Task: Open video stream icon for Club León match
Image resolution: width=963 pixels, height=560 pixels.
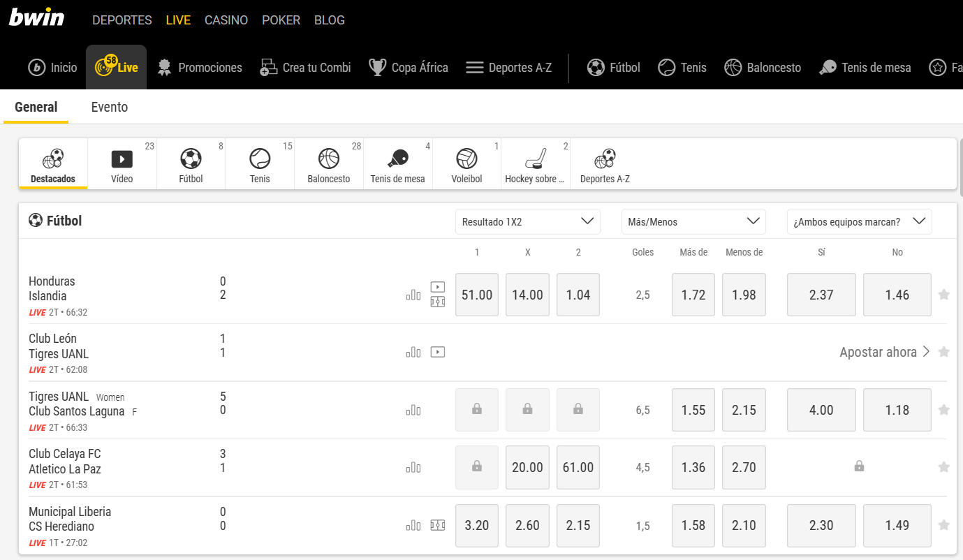Action: 438,352
